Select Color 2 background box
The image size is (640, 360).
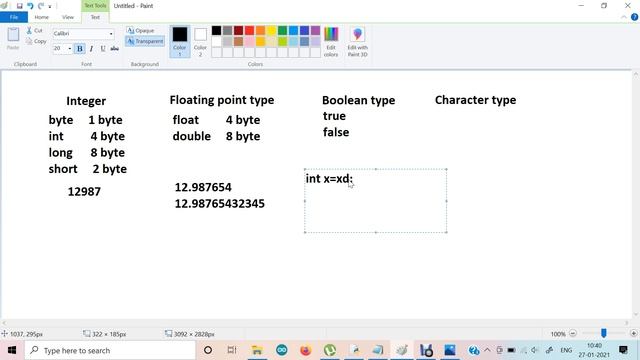[200, 41]
